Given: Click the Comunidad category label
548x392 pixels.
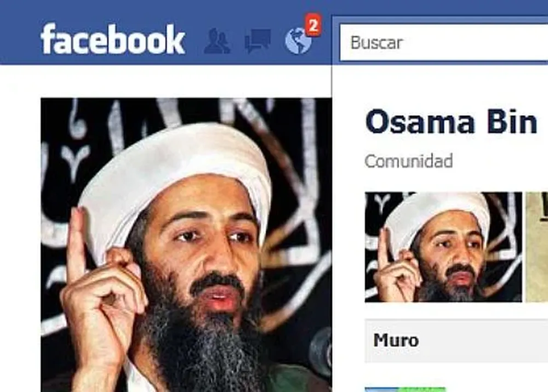Looking at the screenshot, I should pos(409,161).
